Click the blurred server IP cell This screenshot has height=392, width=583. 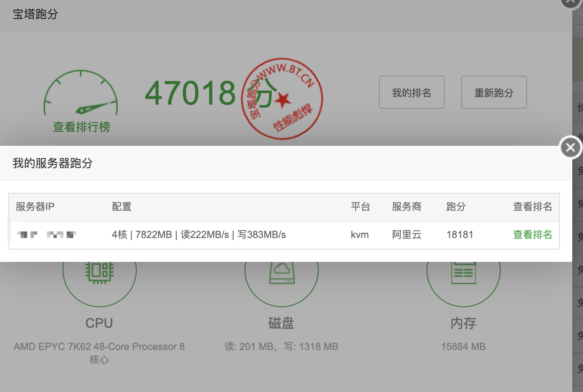tap(47, 235)
